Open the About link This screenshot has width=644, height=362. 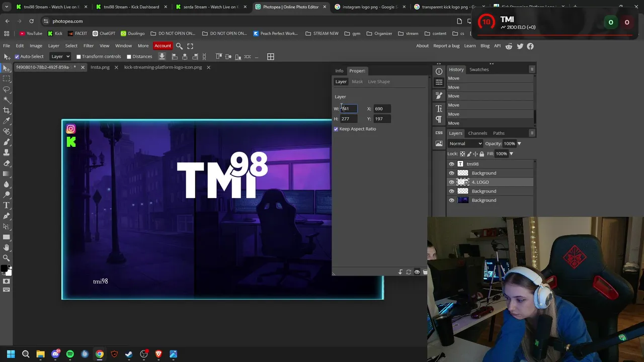[422, 46]
